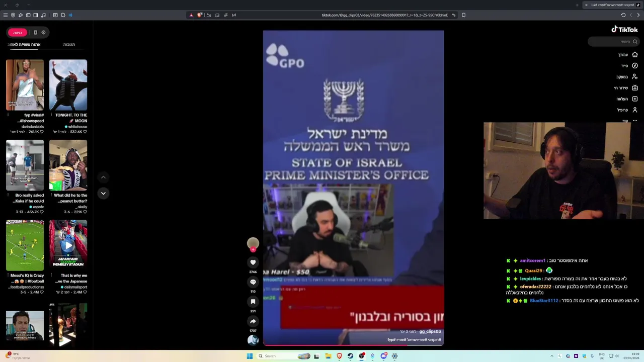Open the TONIGHT TO THE MOON thumbnail

(x=68, y=84)
